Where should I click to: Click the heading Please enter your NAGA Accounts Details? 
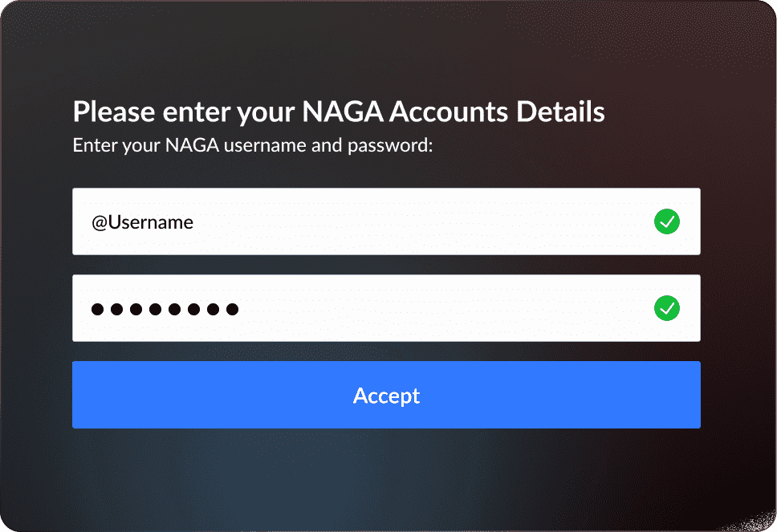pyautogui.click(x=338, y=112)
